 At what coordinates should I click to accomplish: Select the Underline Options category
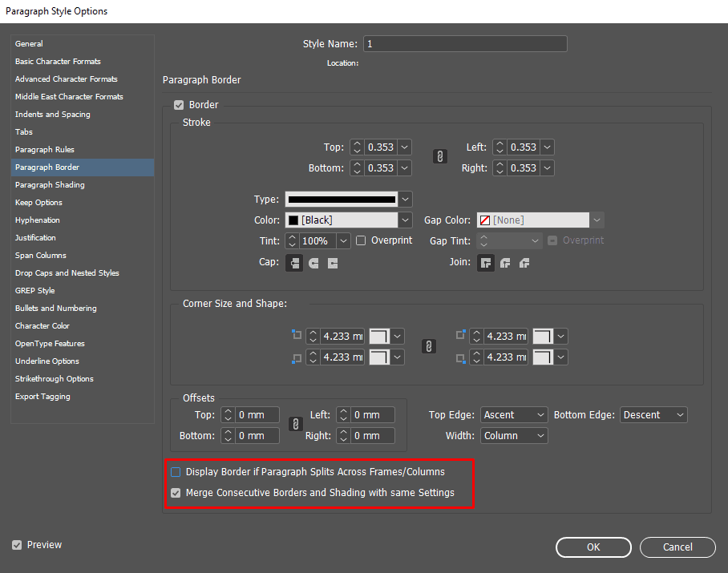(82, 361)
